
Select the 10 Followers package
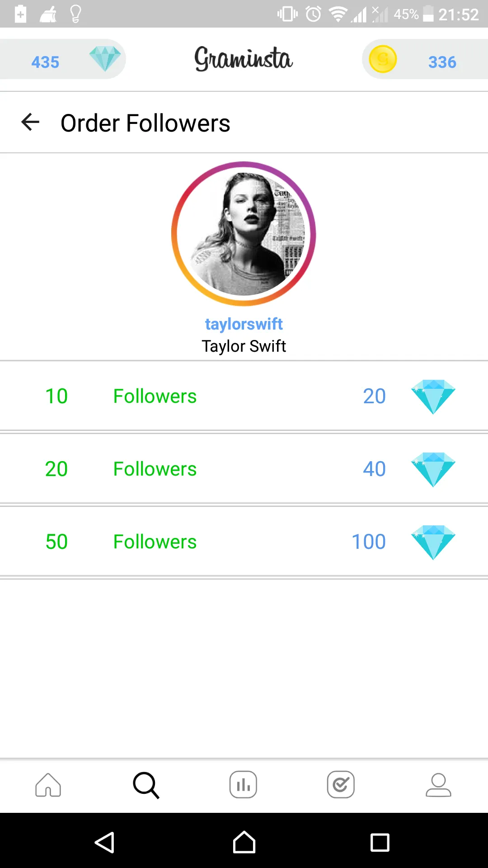point(244,396)
